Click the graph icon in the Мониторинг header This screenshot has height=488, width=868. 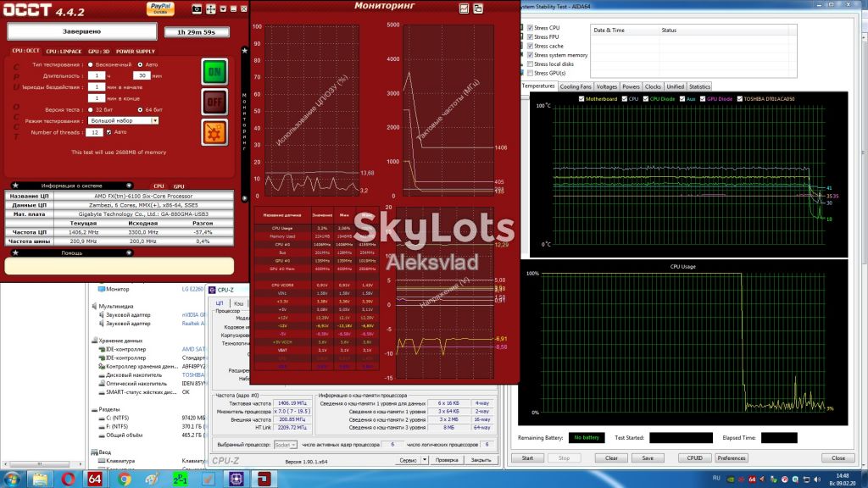(464, 8)
